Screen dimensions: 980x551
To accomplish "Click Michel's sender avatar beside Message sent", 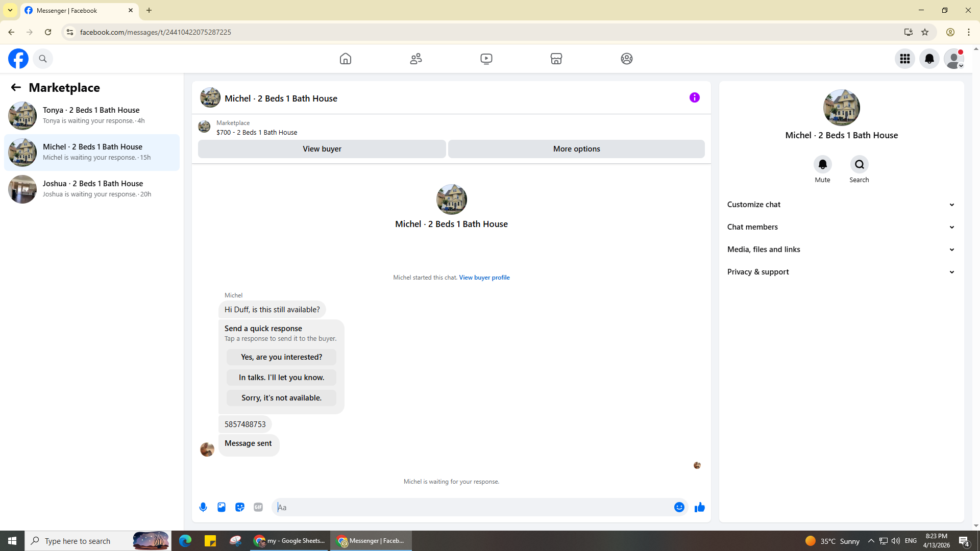I will [x=207, y=449].
